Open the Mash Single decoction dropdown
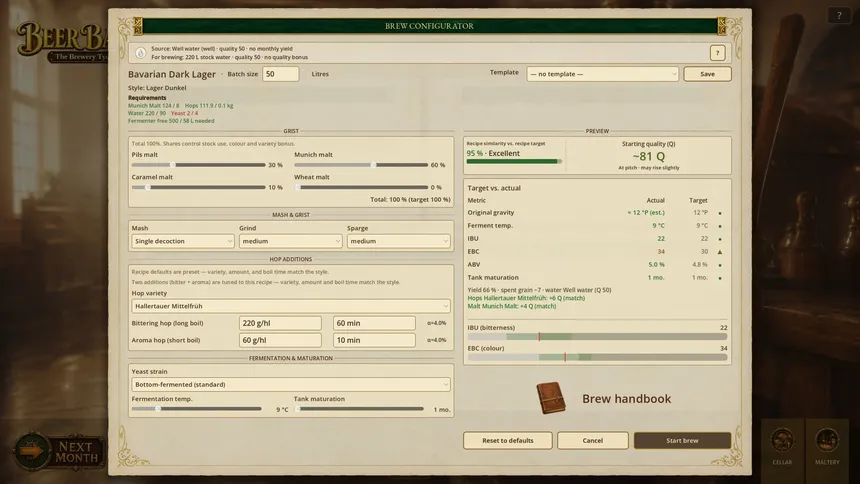This screenshot has width=860, height=484. 183,241
